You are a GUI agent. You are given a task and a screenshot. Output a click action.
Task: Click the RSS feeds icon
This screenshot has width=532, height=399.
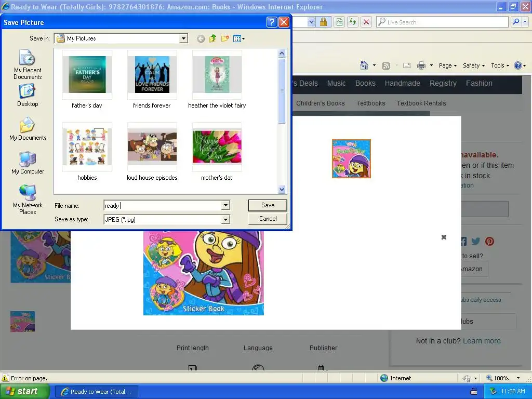coord(386,66)
